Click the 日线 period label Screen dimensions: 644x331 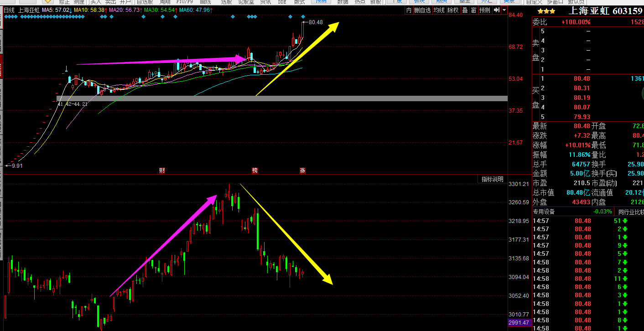tap(9, 10)
